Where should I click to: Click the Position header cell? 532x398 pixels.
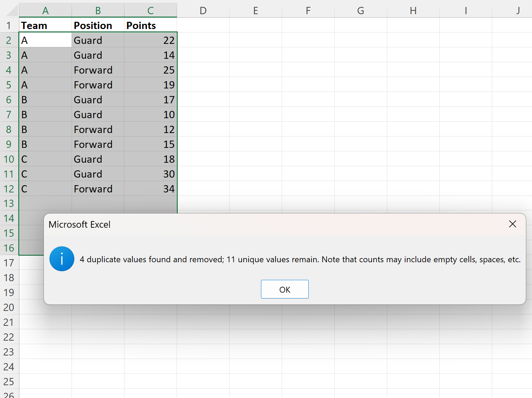(98, 26)
